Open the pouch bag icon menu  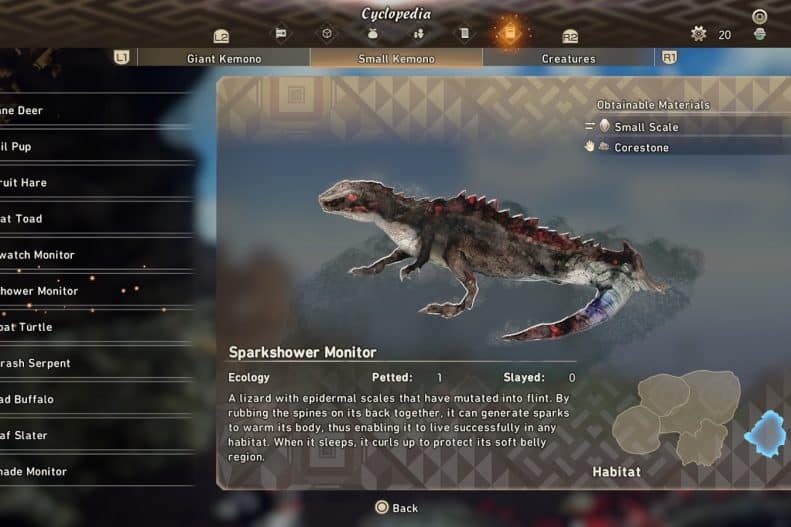[x=373, y=34]
